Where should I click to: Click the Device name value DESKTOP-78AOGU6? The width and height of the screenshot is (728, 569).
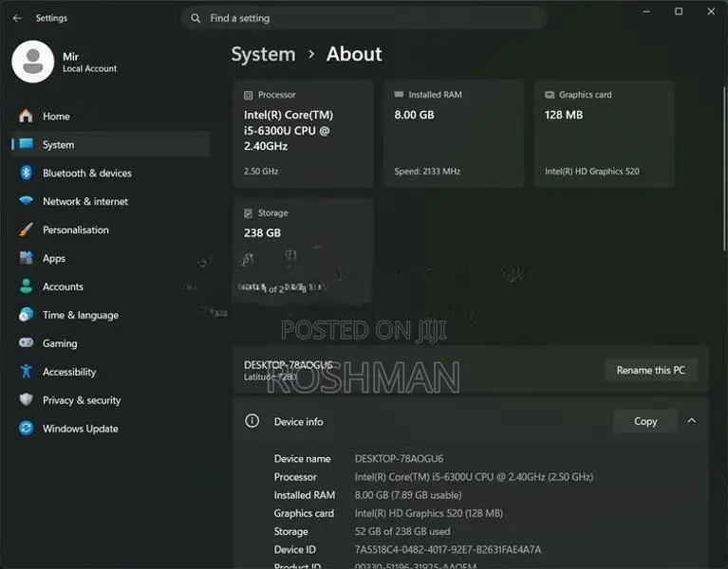[x=399, y=459]
